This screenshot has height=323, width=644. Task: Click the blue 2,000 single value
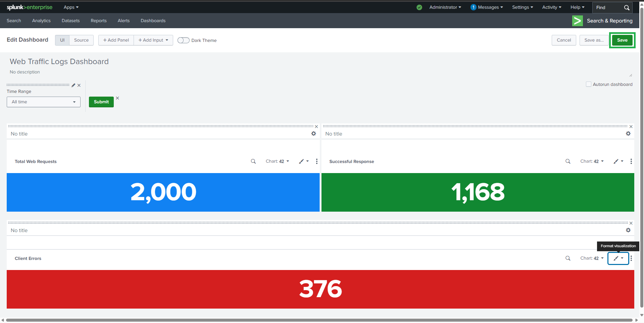coord(163,192)
